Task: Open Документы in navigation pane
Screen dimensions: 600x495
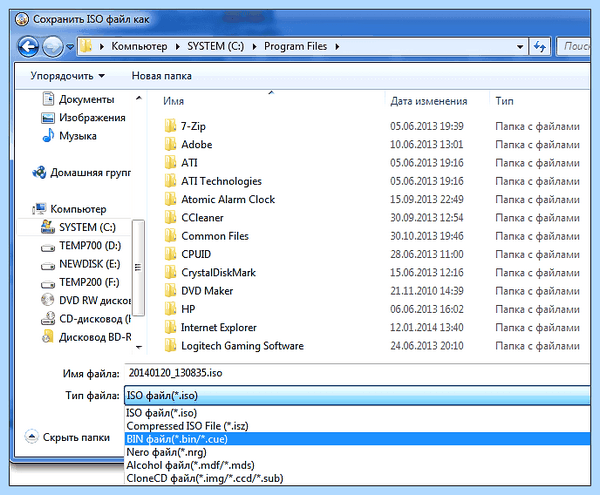Action: 78,99
